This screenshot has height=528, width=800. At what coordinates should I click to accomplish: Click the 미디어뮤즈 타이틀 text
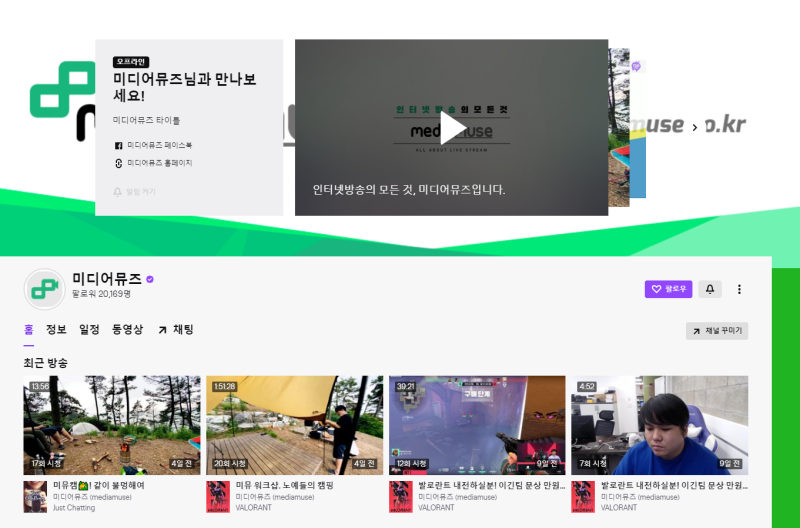[x=146, y=120]
